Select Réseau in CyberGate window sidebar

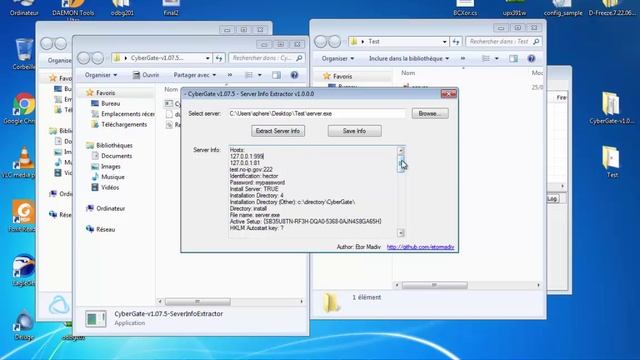pos(101,229)
